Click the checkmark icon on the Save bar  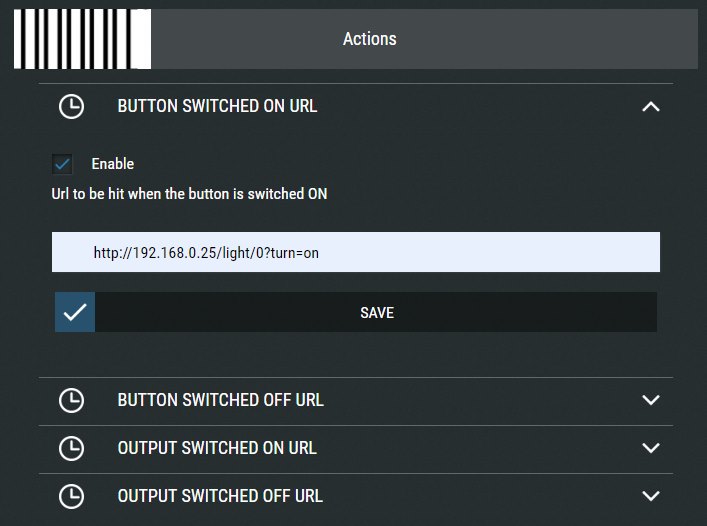75,312
